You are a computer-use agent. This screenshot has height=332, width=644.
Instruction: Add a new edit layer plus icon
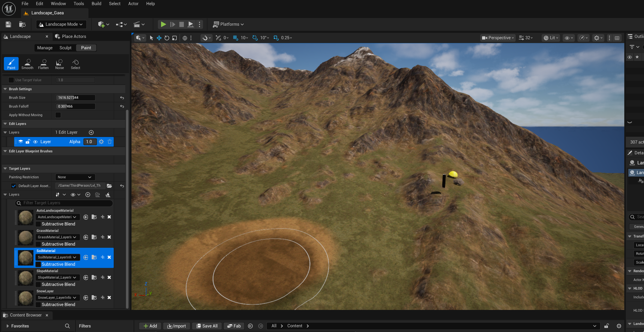click(x=91, y=132)
